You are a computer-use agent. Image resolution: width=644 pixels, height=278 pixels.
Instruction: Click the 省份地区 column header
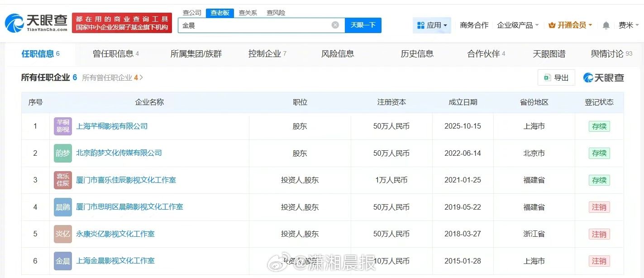(534, 102)
